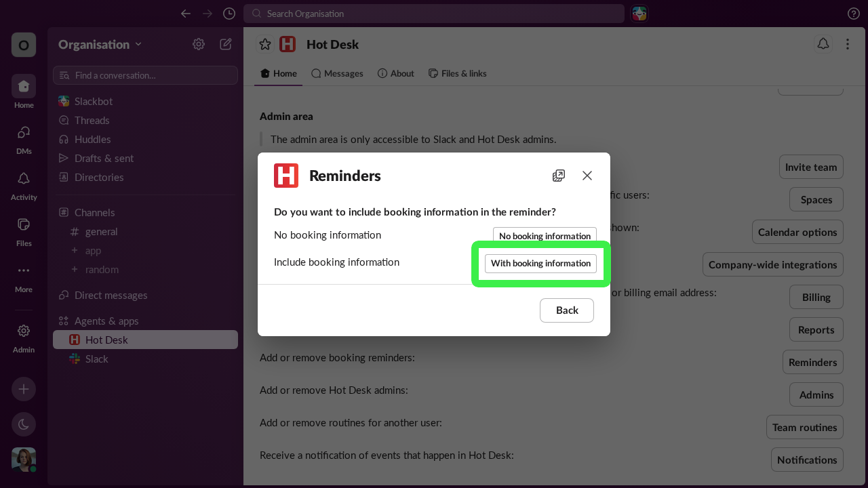
Task: Open Slack app in sidebar
Action: tap(145, 359)
